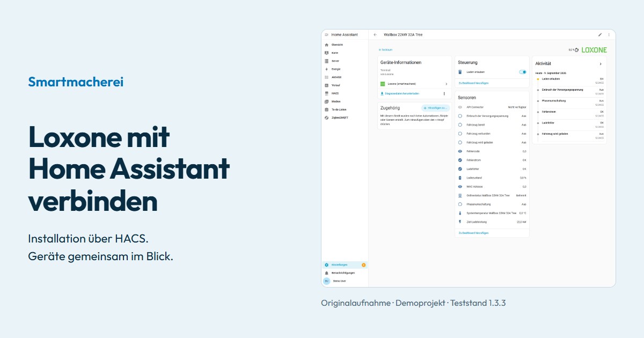This screenshot has width=644, height=338.
Task: Open the header three-dot overflow menu
Action: coord(609,34)
